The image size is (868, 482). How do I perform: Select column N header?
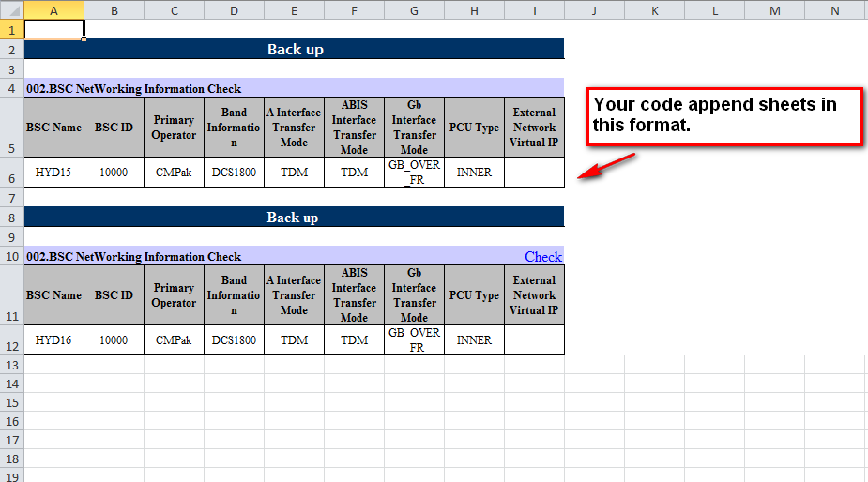[835, 10]
